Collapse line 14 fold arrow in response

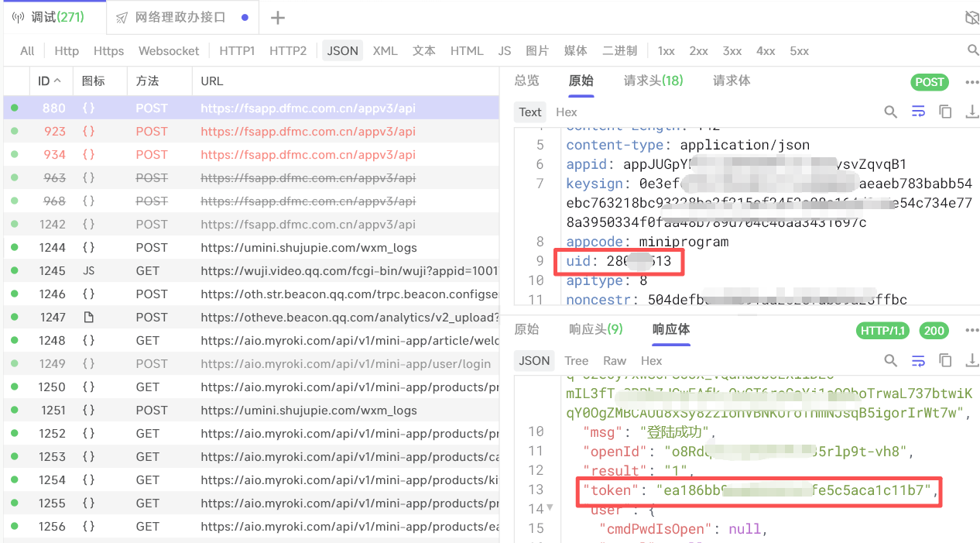550,508
